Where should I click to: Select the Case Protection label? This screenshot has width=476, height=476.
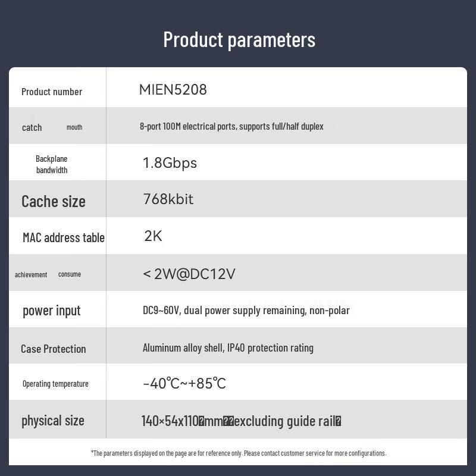coord(54,349)
